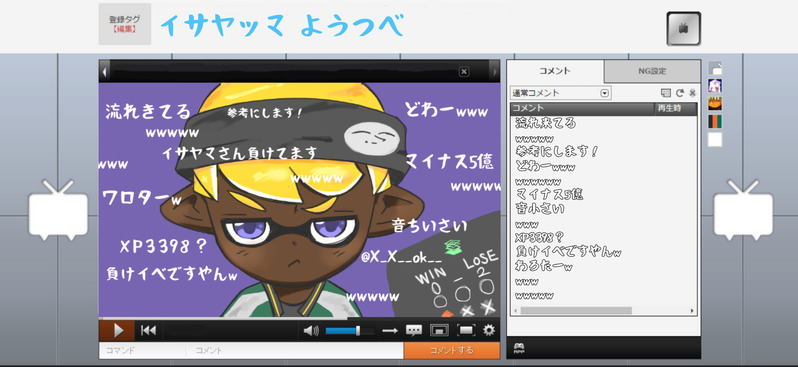This screenshot has height=367, width=798.
Task: Toggle the repeat arrow icon
Action: (390, 331)
